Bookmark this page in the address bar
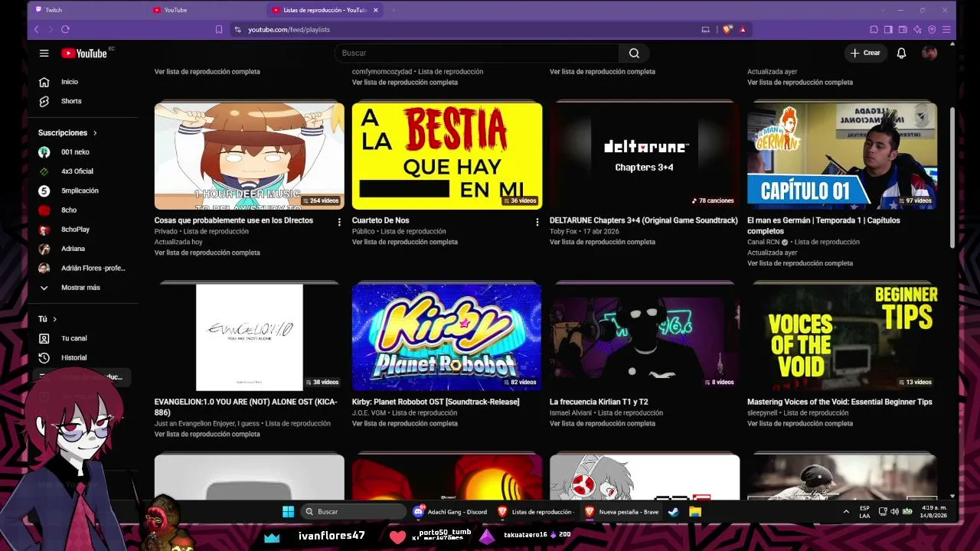 click(219, 29)
